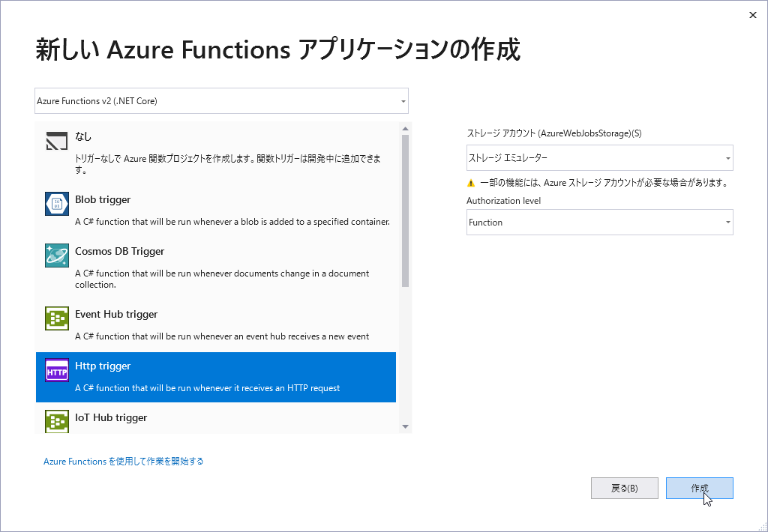Click the 作成 create button

pos(700,488)
